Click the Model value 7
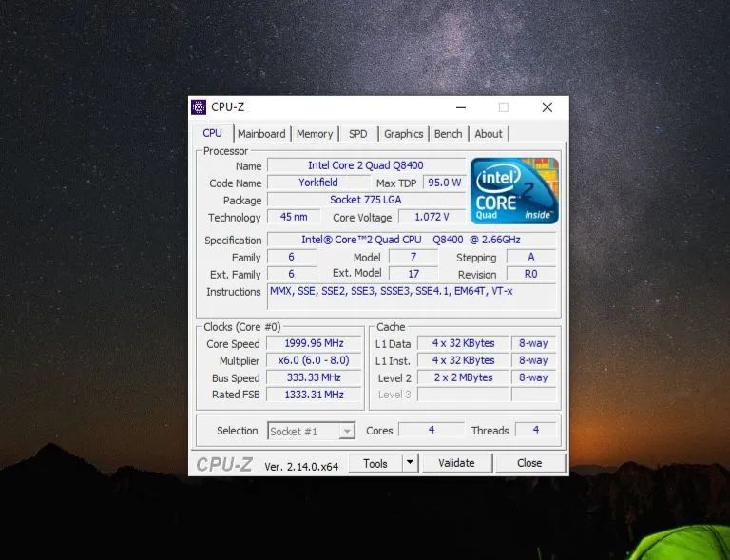730x560 pixels. point(413,257)
